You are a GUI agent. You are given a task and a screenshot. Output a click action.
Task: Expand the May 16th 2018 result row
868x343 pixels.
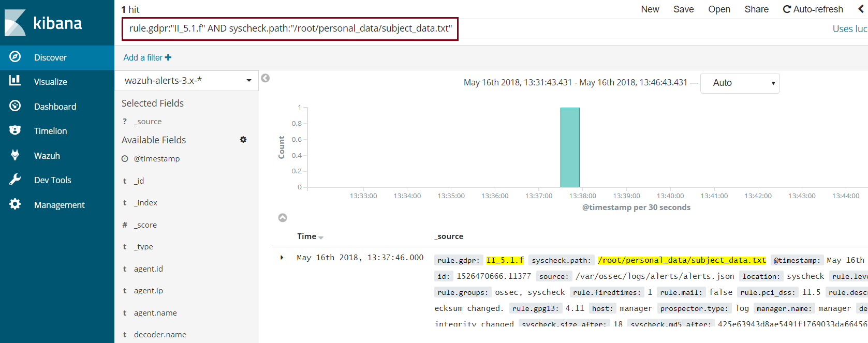[x=282, y=258]
